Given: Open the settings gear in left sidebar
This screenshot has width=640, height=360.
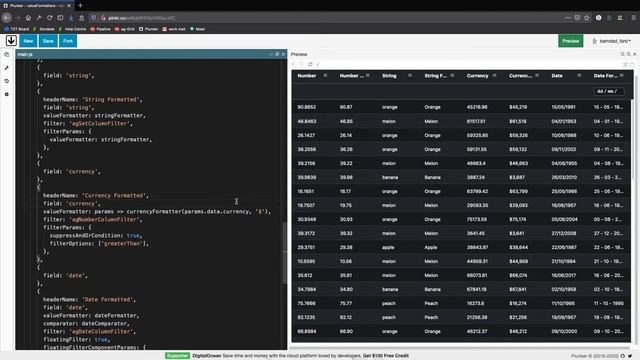Looking at the screenshot, I should [x=7, y=94].
